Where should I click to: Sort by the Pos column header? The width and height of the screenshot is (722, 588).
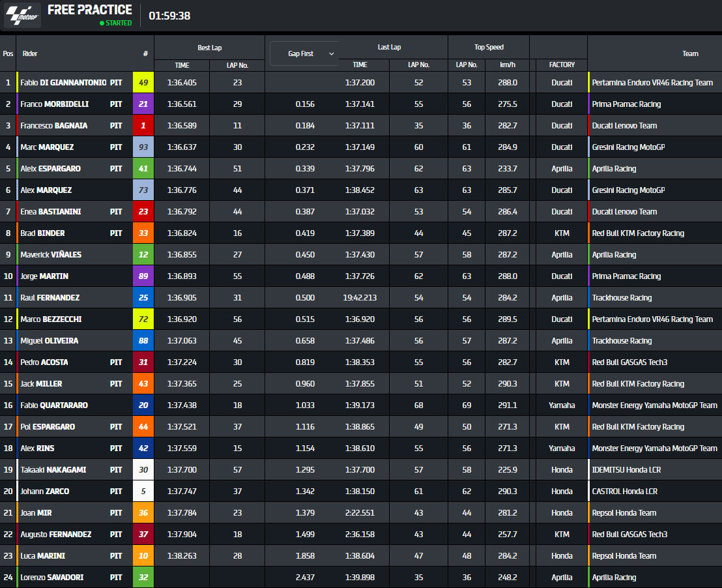pos(8,54)
